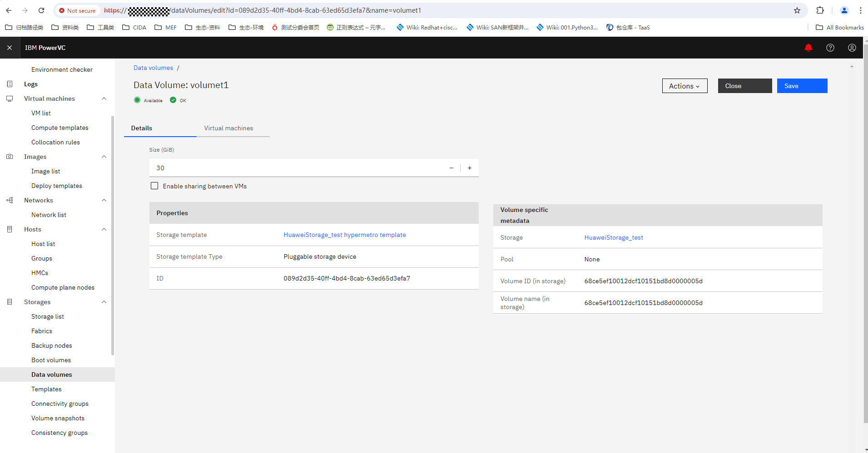Follow the Data volumes breadcrumb link
The height and width of the screenshot is (453, 868).
click(153, 68)
